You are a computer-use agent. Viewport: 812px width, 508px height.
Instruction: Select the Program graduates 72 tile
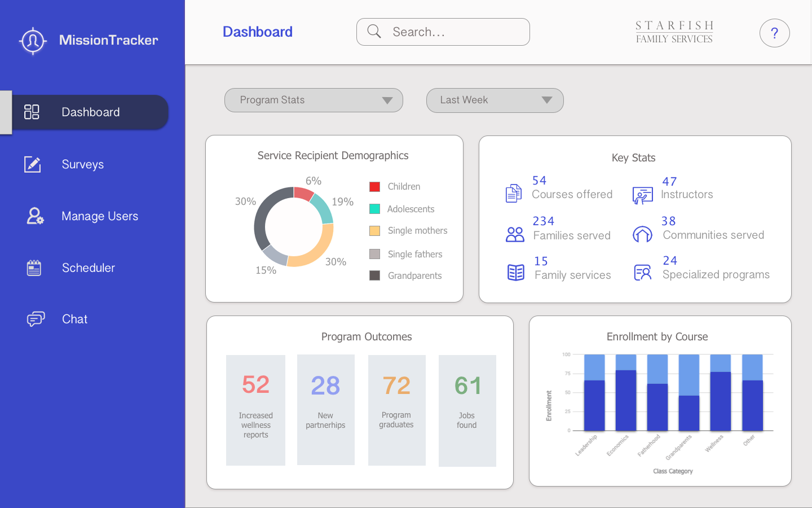coord(396,410)
